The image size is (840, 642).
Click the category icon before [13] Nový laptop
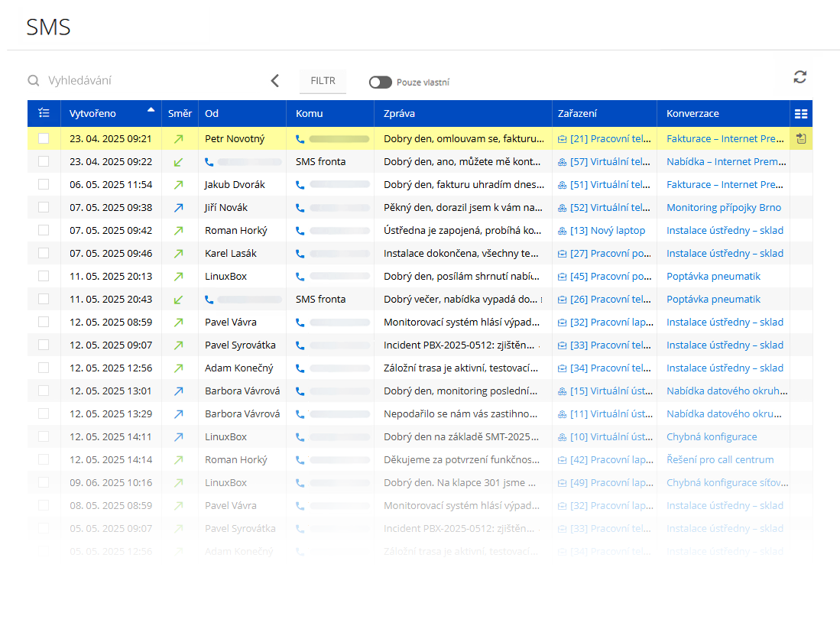pos(562,231)
